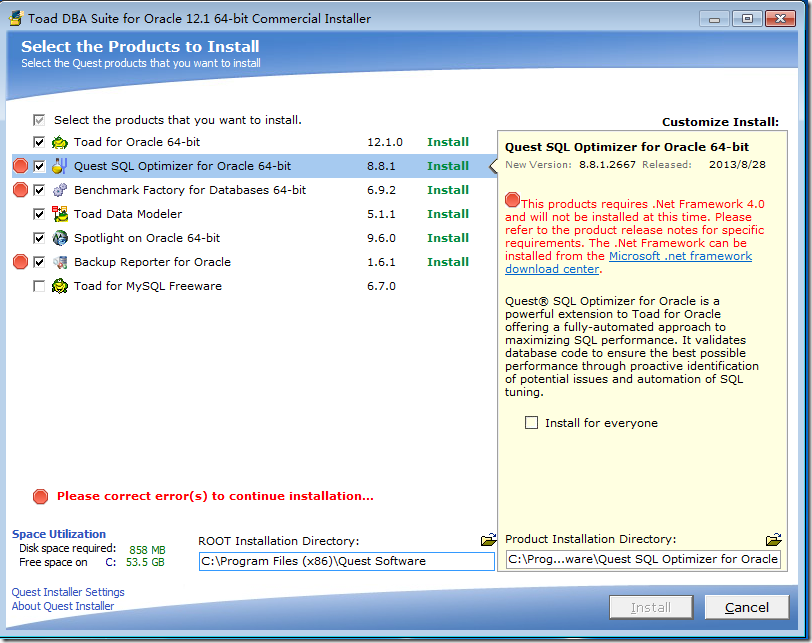Uncheck Benchmark Factory for Databases 64-bit
The width and height of the screenshot is (812, 643).
point(39,190)
